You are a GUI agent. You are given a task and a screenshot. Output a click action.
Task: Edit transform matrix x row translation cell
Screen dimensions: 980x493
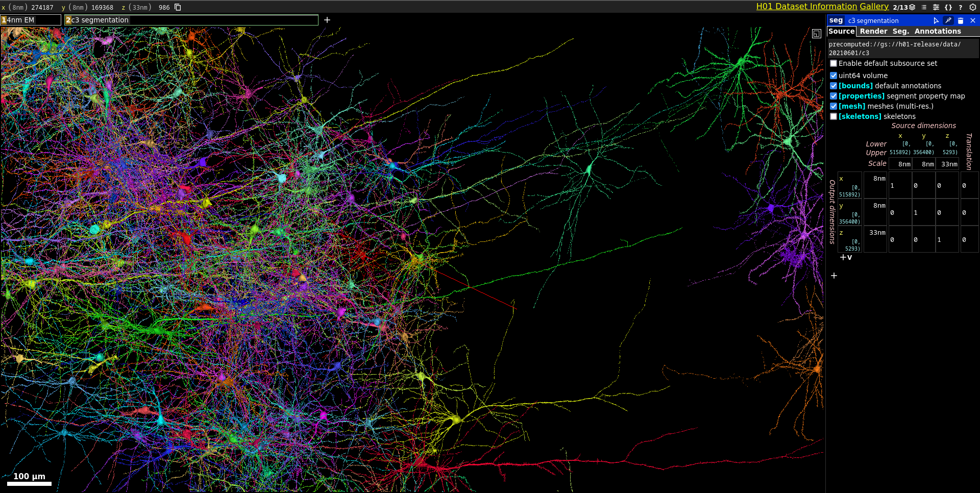[969, 186]
